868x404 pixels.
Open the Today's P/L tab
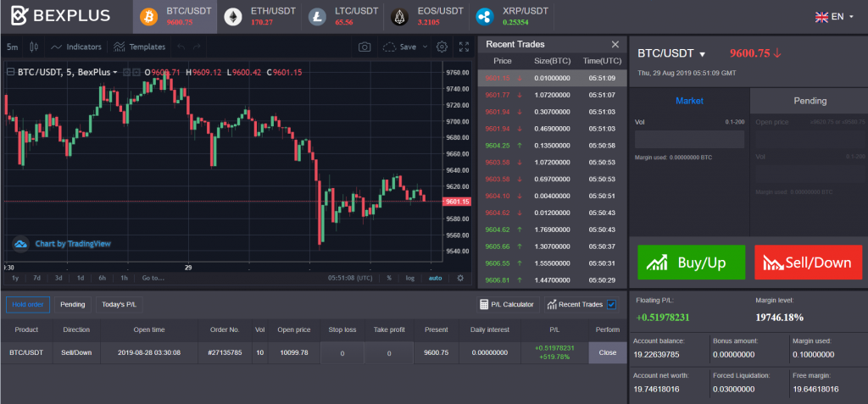click(120, 304)
